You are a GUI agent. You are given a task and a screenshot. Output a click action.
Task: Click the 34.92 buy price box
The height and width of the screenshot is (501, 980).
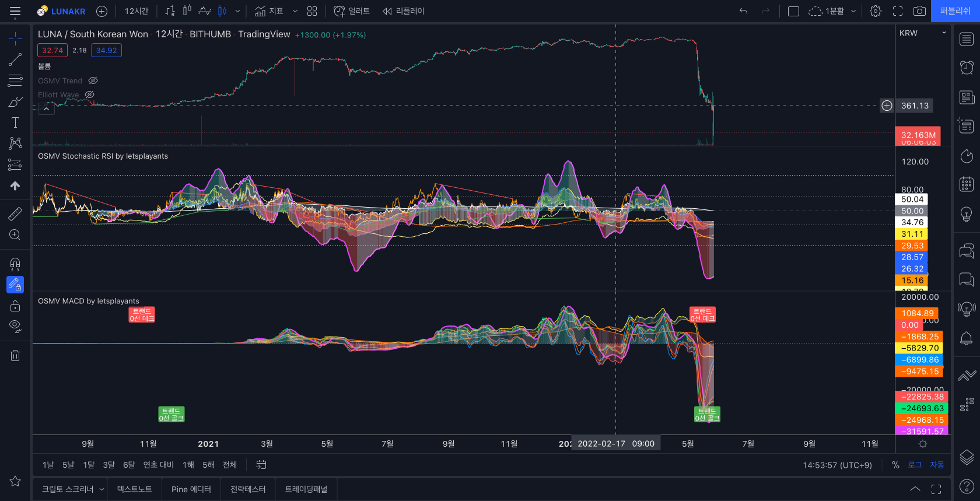(x=106, y=50)
